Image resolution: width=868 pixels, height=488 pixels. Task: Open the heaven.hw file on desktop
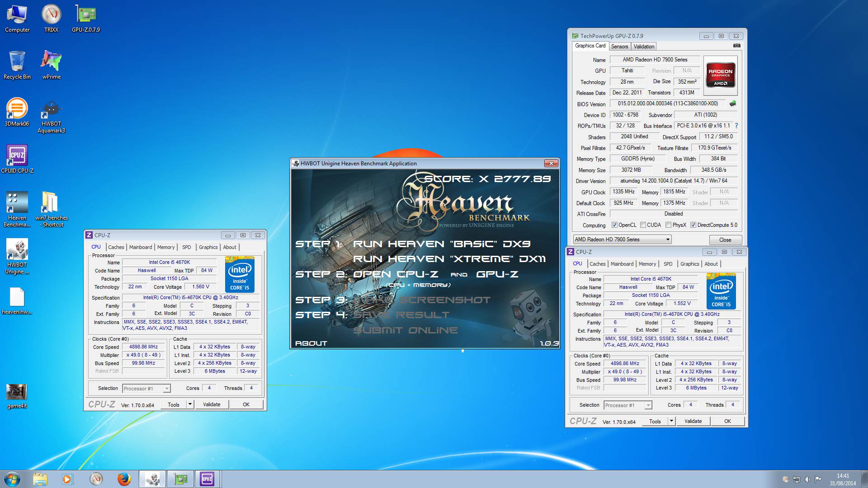pyautogui.click(x=17, y=300)
